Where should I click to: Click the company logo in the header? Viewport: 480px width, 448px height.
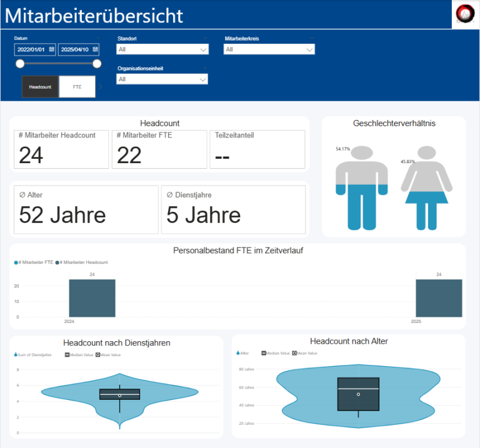465,13
